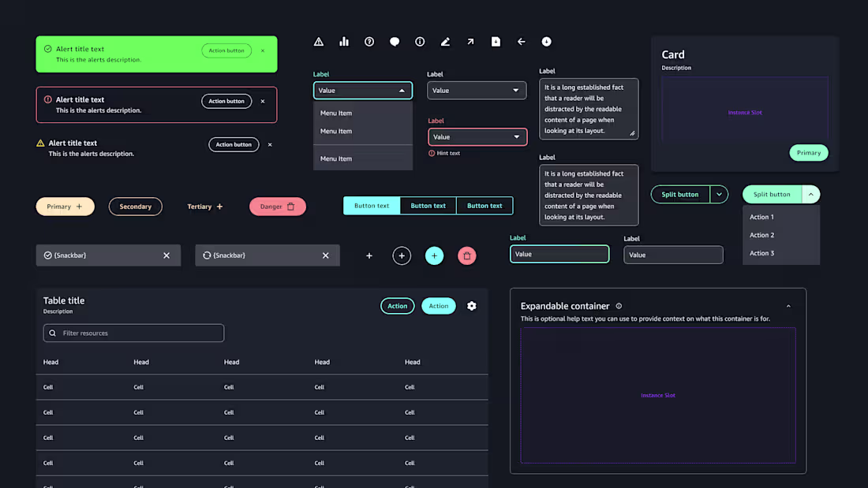Open the help question mark icon
868x488 pixels.
click(x=369, y=41)
